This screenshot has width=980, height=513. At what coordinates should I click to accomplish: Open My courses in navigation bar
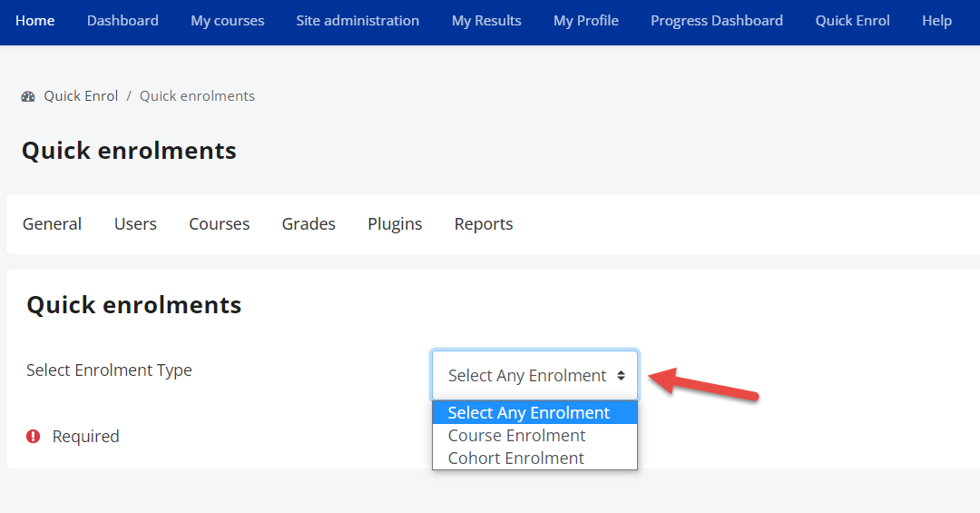[x=228, y=21]
